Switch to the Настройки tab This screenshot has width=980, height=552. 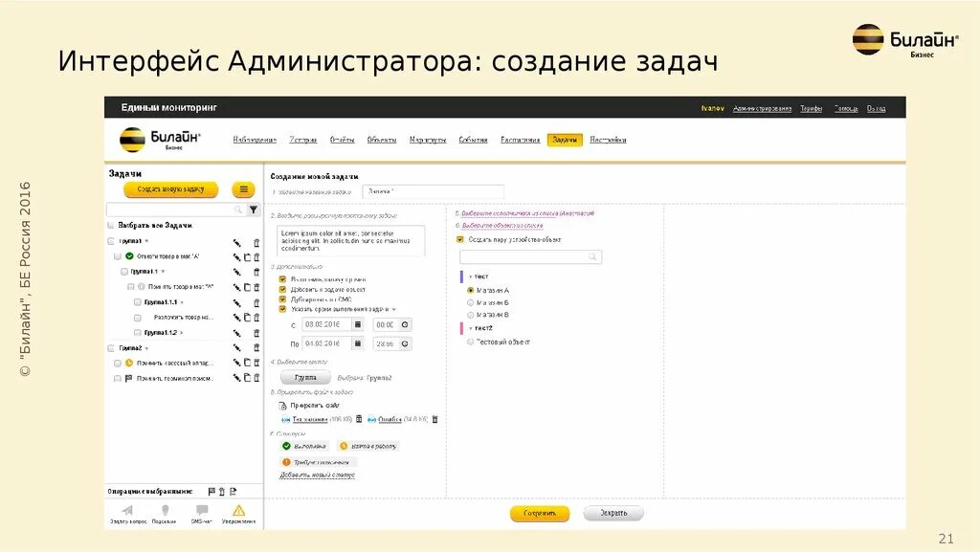[610, 140]
